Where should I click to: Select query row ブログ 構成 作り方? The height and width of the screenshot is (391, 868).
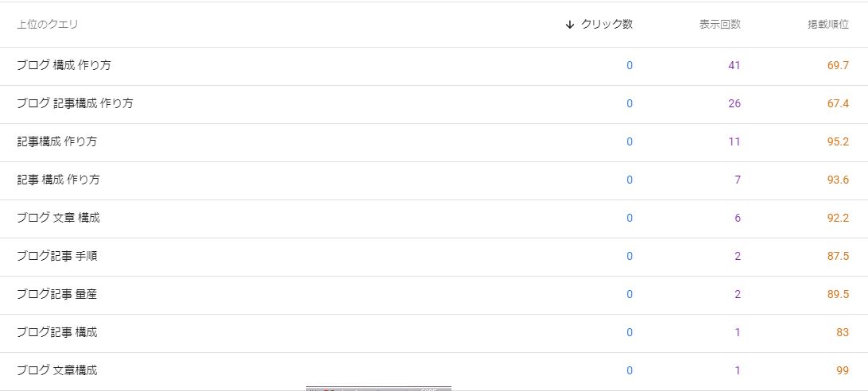(x=64, y=65)
